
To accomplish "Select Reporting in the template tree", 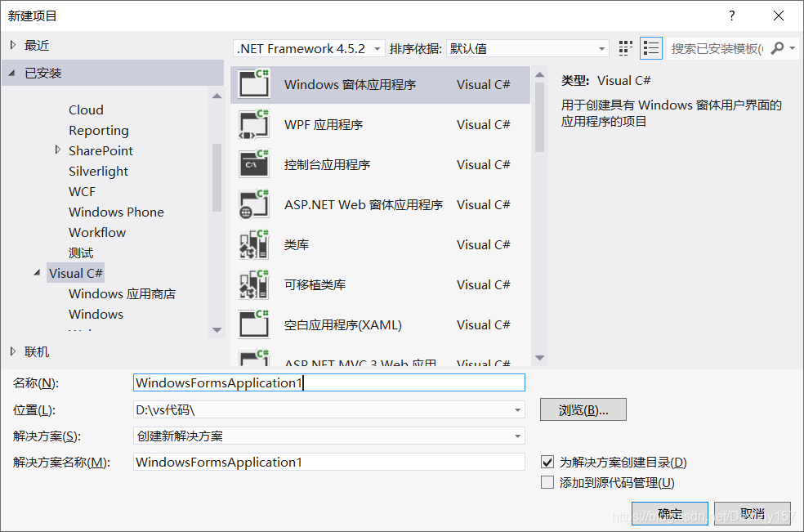I will click(98, 130).
